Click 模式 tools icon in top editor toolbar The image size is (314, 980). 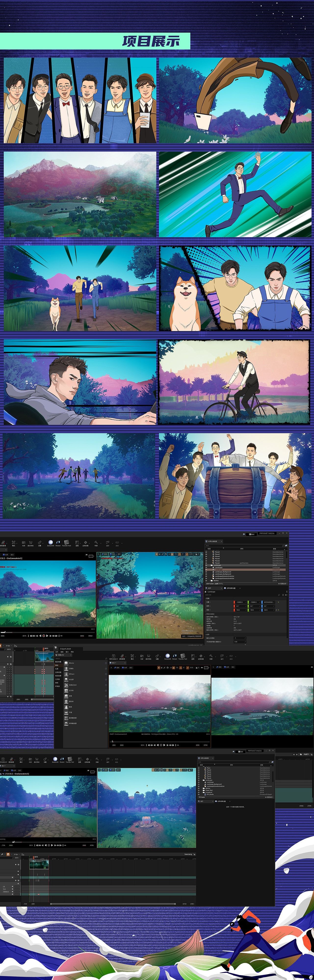(14, 542)
